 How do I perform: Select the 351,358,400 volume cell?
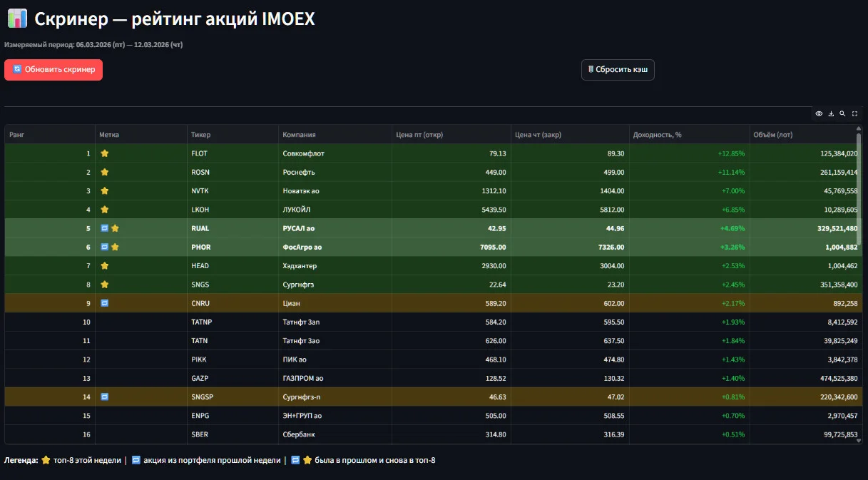805,285
